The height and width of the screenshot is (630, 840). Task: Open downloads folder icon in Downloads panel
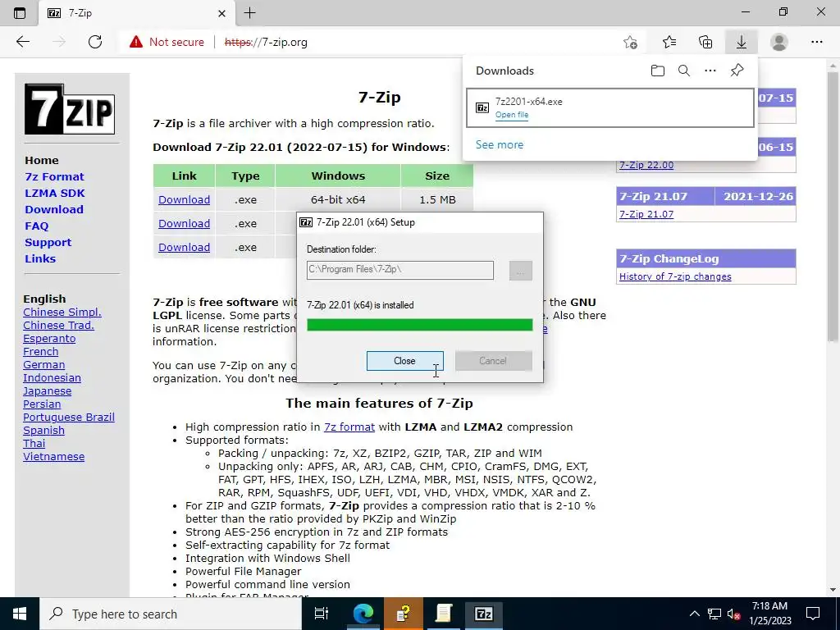coord(658,71)
